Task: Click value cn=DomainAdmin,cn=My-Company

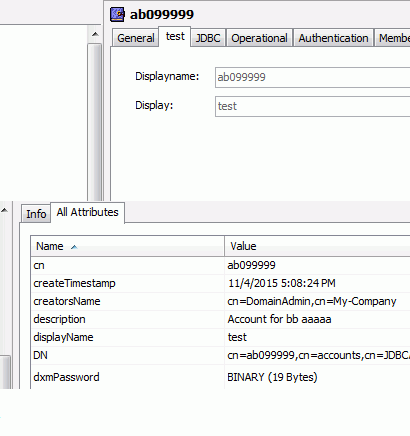Action: tap(312, 301)
